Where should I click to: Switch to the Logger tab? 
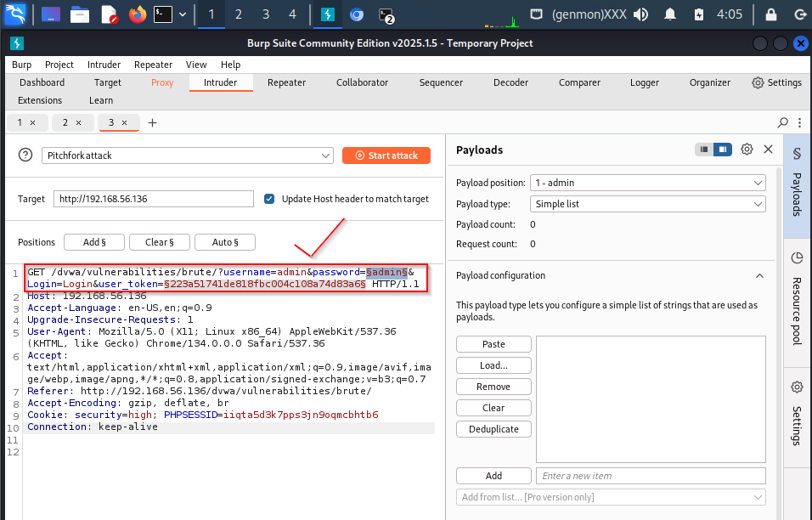644,83
